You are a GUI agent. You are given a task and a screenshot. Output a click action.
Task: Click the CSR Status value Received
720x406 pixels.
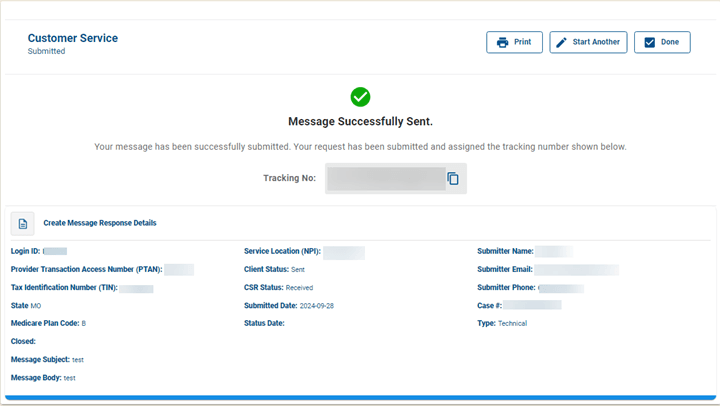[x=299, y=288]
